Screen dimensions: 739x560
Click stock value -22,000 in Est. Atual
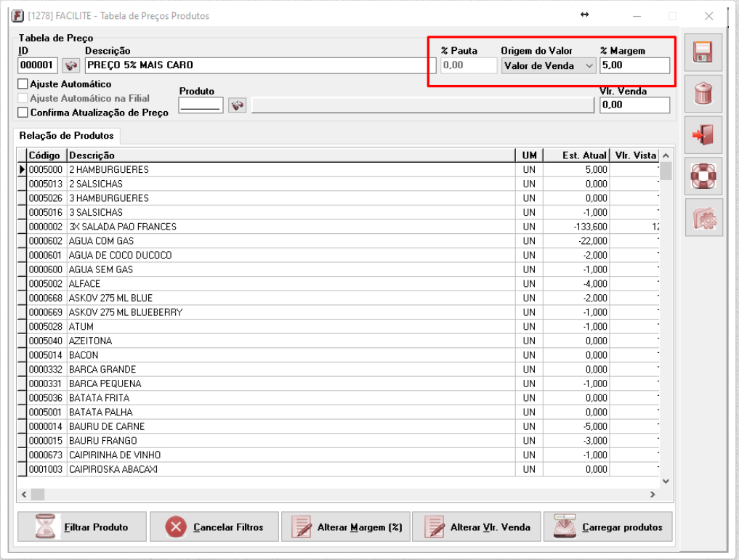point(593,241)
